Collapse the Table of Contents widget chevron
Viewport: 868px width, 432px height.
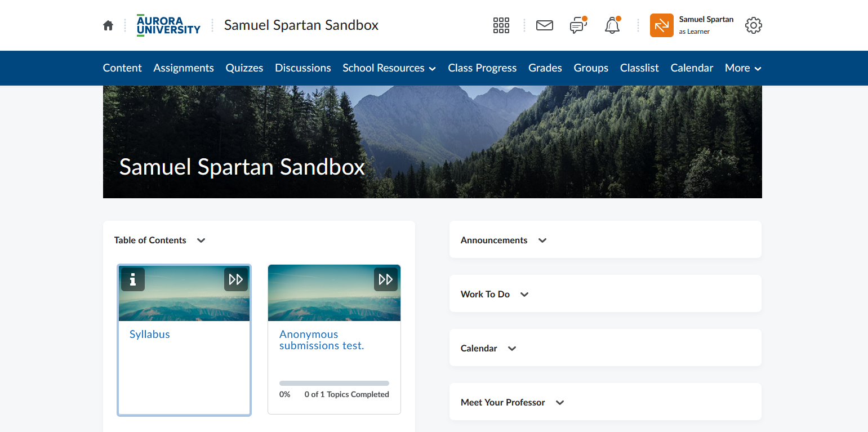[201, 241]
